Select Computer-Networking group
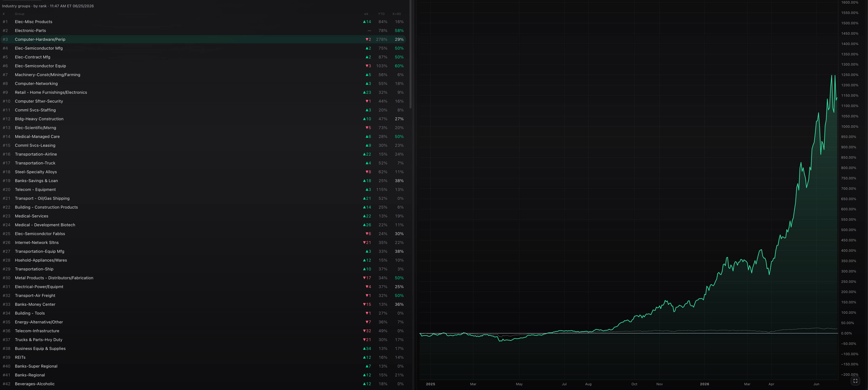The width and height of the screenshot is (868, 390). [x=203, y=84]
